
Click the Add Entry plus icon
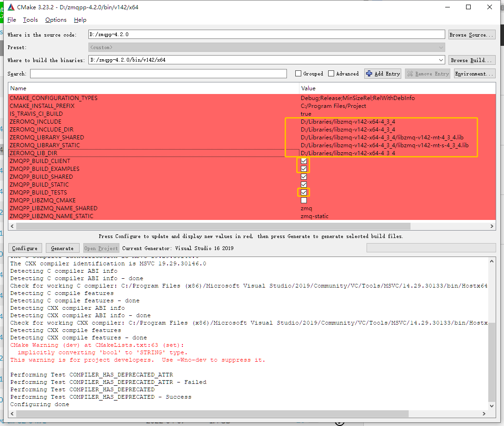(x=369, y=74)
